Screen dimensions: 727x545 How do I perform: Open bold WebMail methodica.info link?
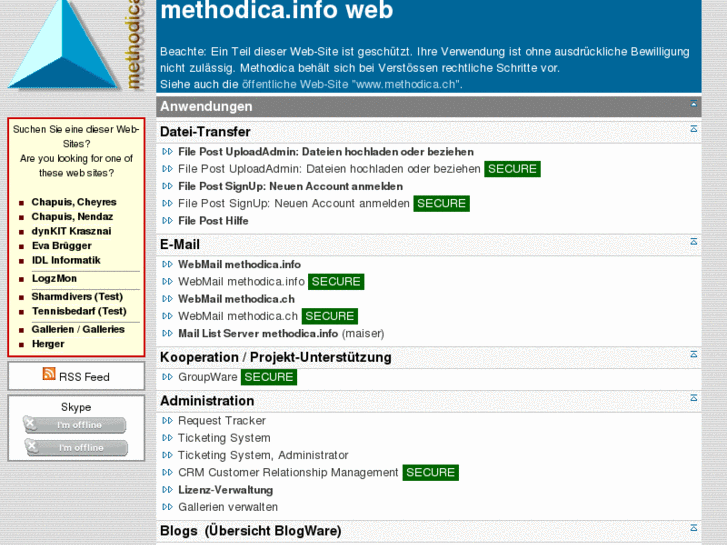[240, 264]
